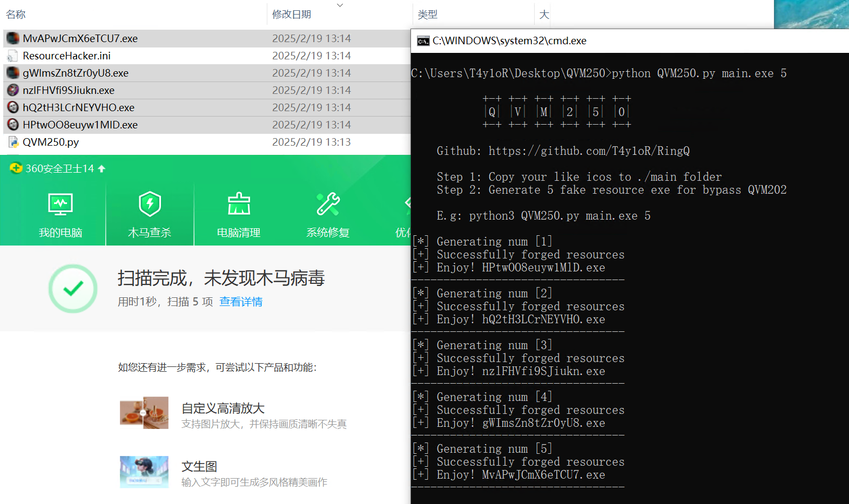849x504 pixels.
Task: Open 电脑清理 cleanup brush icon
Action: (x=239, y=204)
